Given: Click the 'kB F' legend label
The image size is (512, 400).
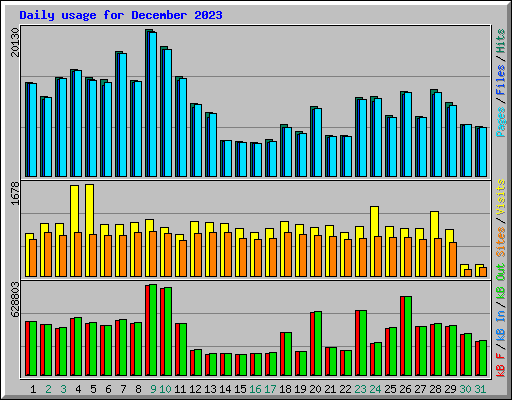Looking at the screenshot, I should (x=501, y=365).
